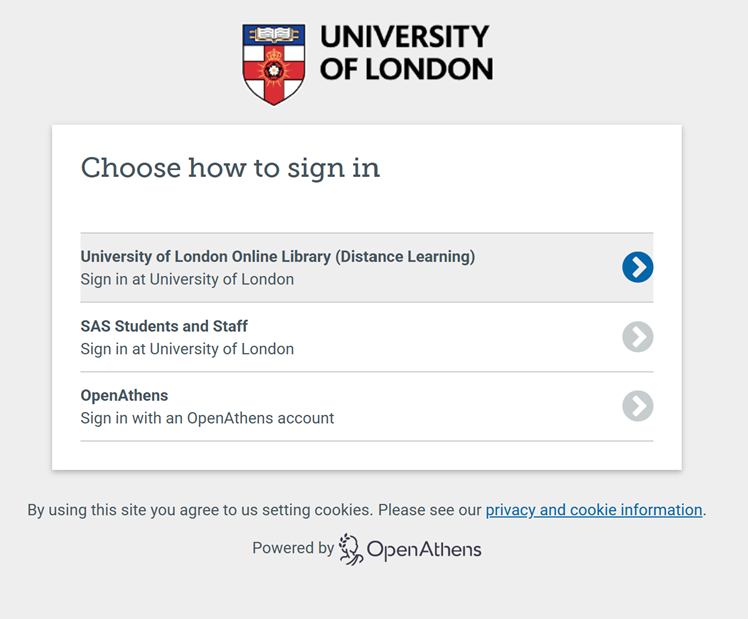Click the 'Powered by' footer text
The height and width of the screenshot is (619, 748).
pos(293,548)
